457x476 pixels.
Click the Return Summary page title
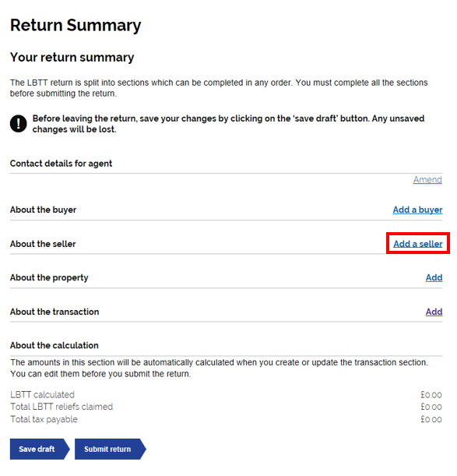pos(76,25)
